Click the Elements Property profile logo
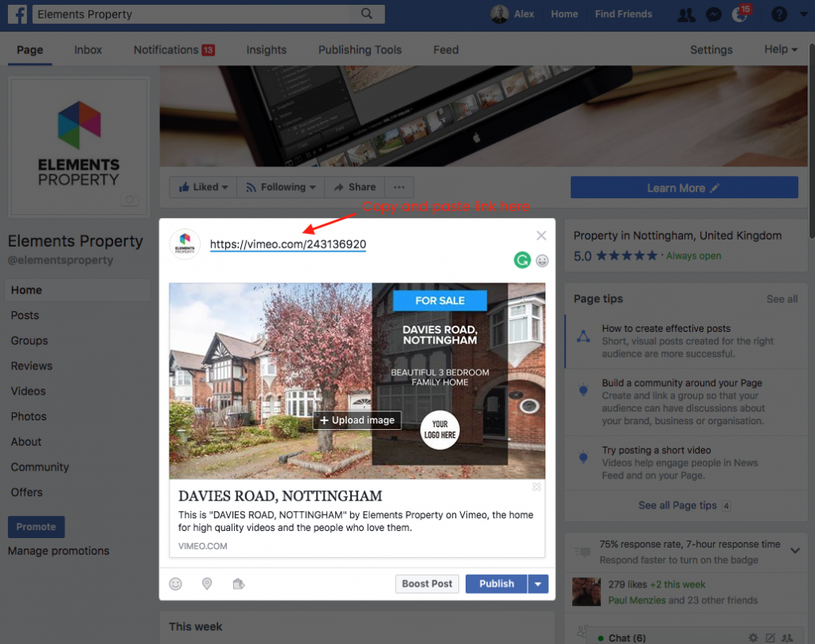815x644 pixels. 80,146
